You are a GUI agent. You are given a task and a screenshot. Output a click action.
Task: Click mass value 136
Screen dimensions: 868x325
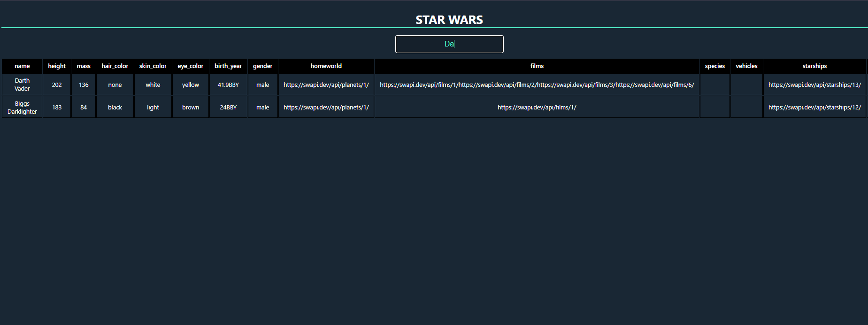(x=84, y=85)
